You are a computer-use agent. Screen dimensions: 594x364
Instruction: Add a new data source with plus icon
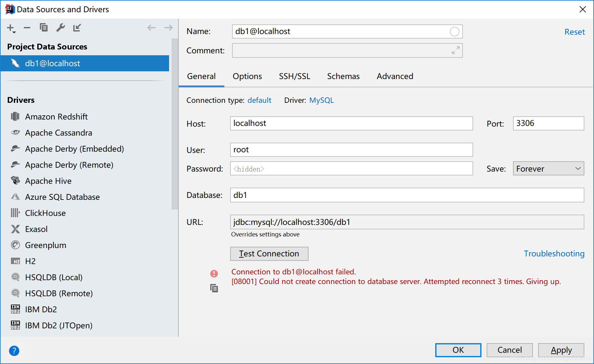pyautogui.click(x=11, y=28)
